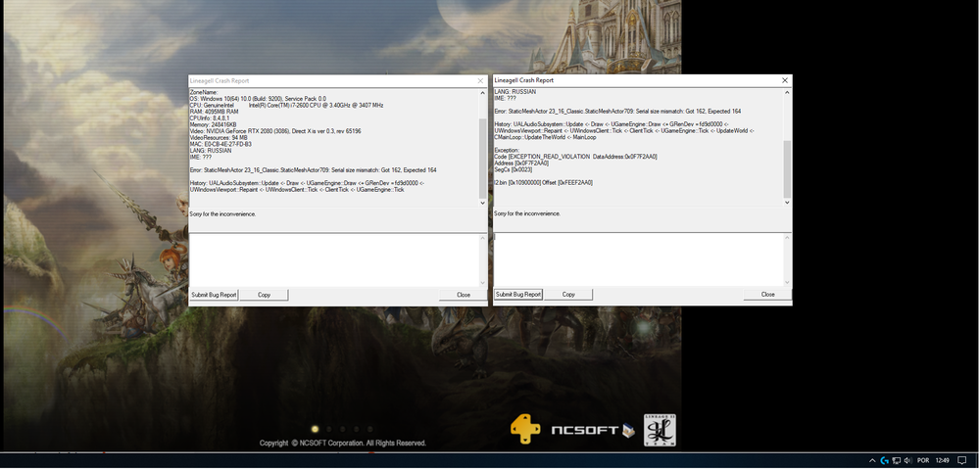Screen dimensions: 980x469
Task: Click the network status tray icon
Action: click(899, 460)
